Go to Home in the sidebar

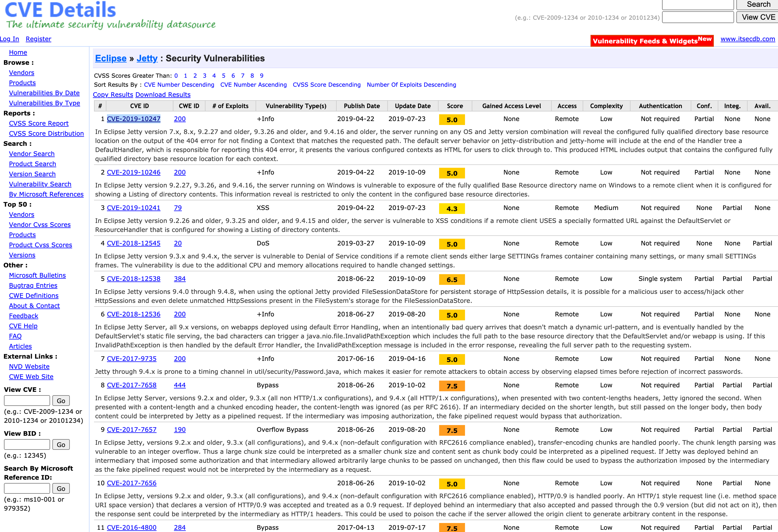[18, 52]
